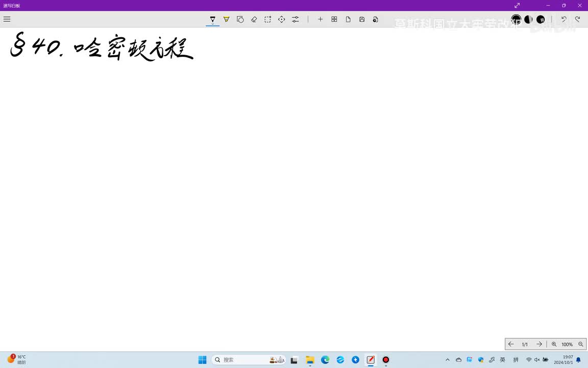Open File Explorer from taskbar
Screen dimensions: 588x368
pos(310,360)
